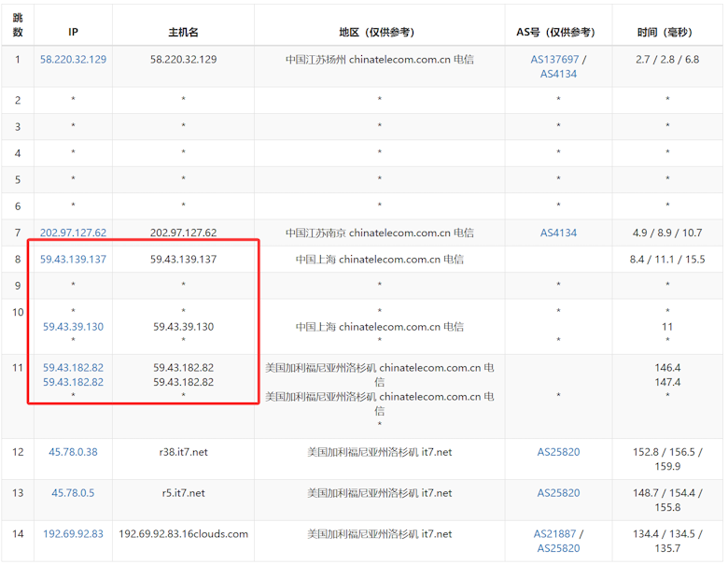The width and height of the screenshot is (728, 565).
Task: Click hop number 7 cell
Action: [x=18, y=233]
